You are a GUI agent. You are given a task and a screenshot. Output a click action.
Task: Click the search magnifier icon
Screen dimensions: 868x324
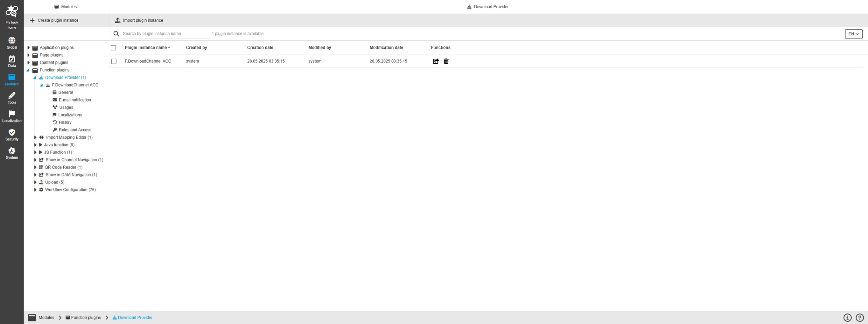pos(116,34)
